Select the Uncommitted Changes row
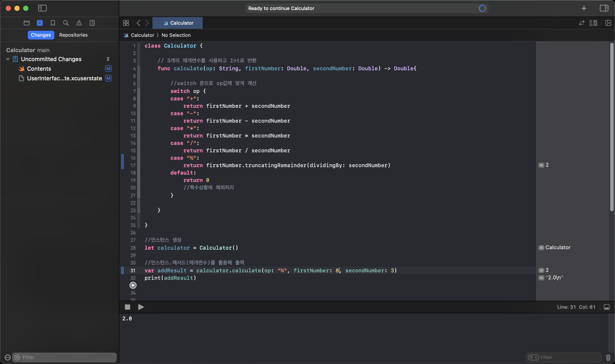615x364 pixels. pos(59,59)
